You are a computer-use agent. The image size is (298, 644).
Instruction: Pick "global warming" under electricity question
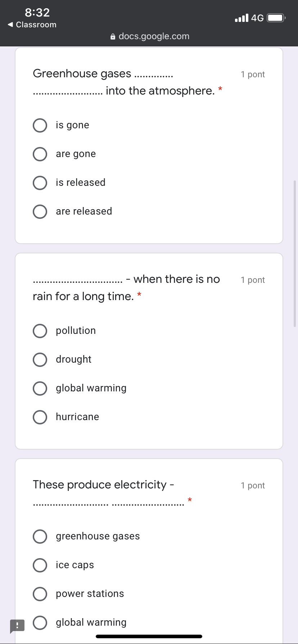pos(40,623)
